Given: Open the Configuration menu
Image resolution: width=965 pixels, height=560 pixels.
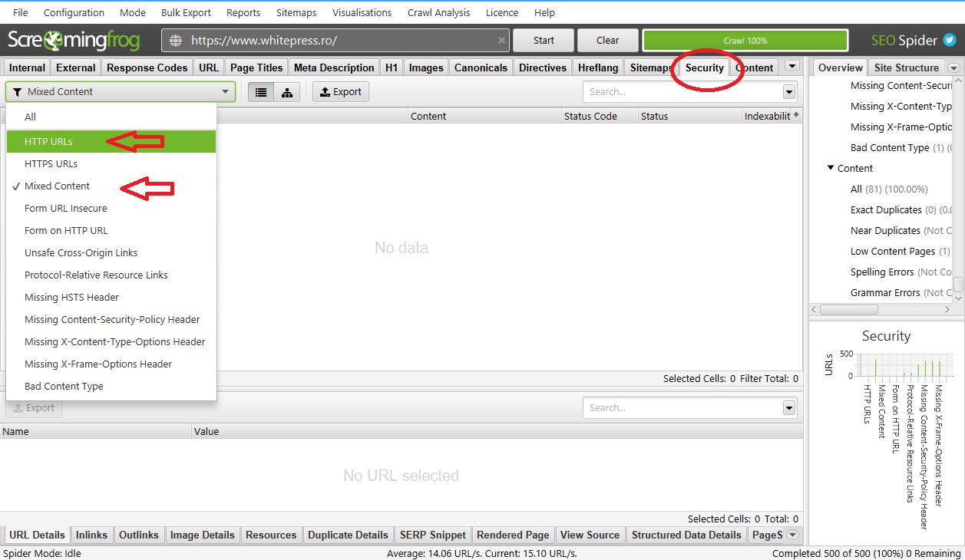Looking at the screenshot, I should [74, 12].
